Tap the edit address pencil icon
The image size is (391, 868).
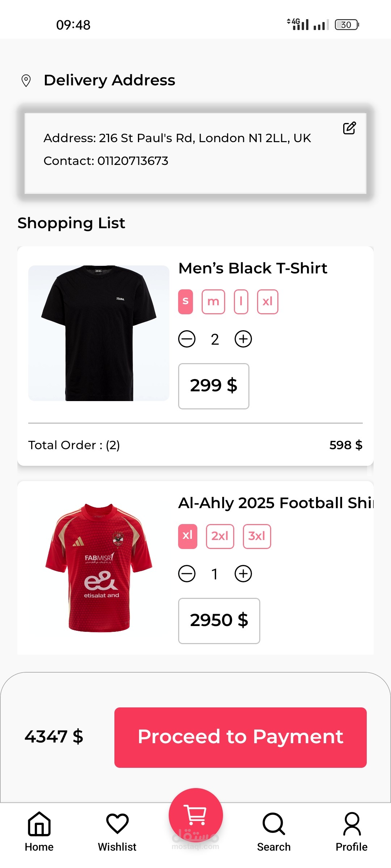click(349, 128)
